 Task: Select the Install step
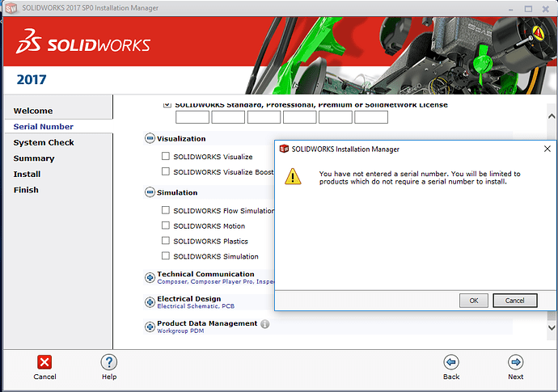coord(27,175)
